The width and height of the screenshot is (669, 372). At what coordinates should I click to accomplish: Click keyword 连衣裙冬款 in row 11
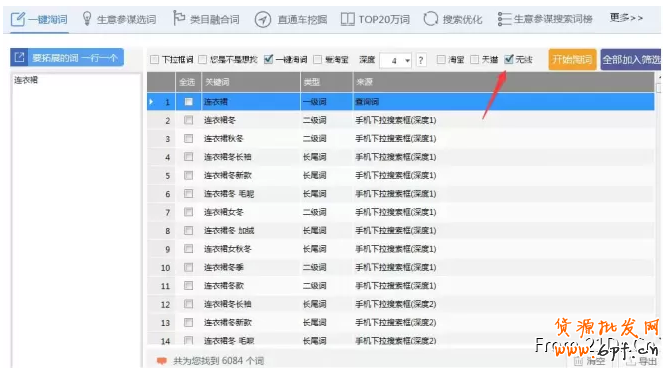tap(224, 285)
